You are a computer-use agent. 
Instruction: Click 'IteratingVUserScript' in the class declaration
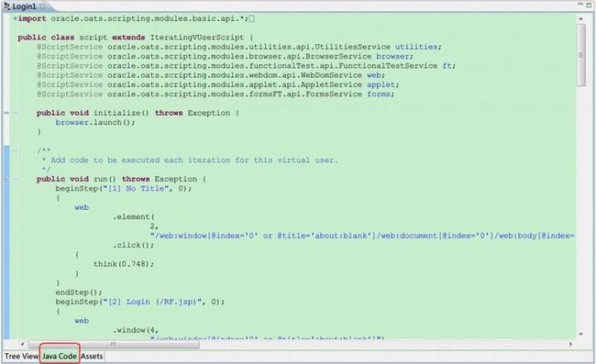click(x=197, y=38)
